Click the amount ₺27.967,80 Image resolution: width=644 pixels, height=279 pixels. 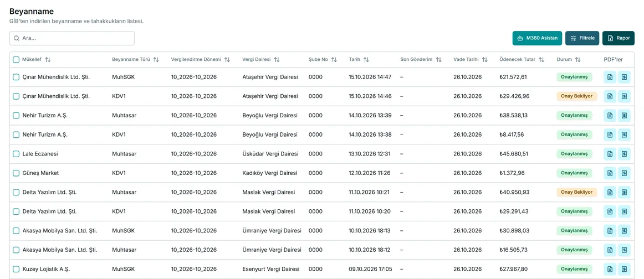pos(514,269)
